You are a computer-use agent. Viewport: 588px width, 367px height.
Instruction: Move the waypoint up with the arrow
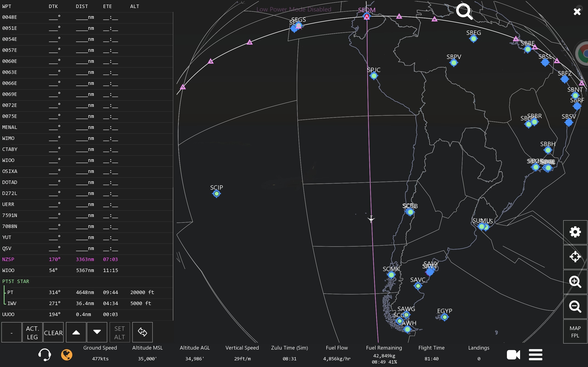76,332
